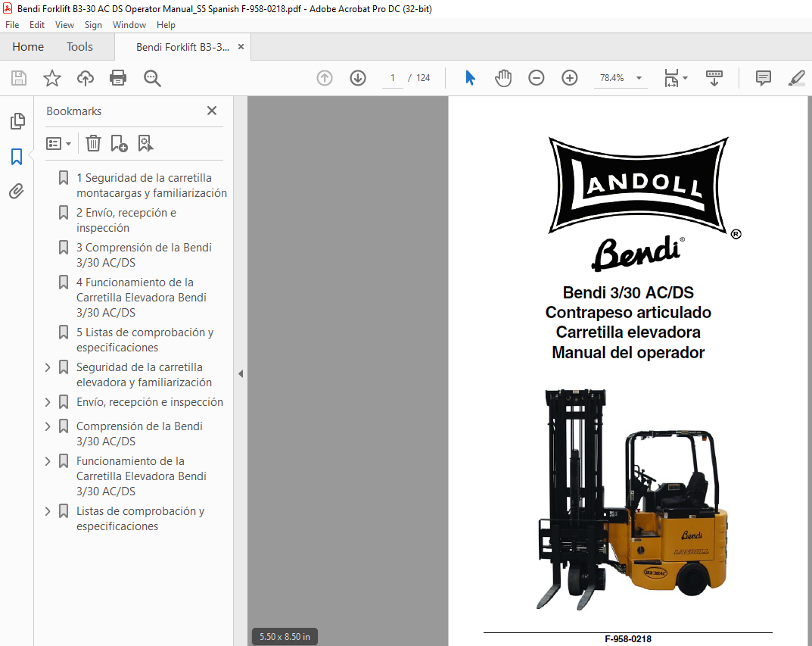Find the current bookmark icon
The height and width of the screenshot is (646, 812).
[x=145, y=143]
